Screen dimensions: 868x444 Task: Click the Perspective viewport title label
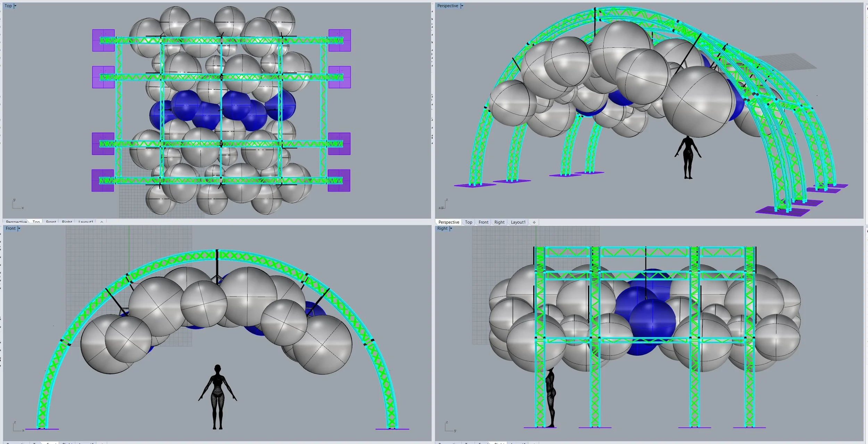click(448, 6)
